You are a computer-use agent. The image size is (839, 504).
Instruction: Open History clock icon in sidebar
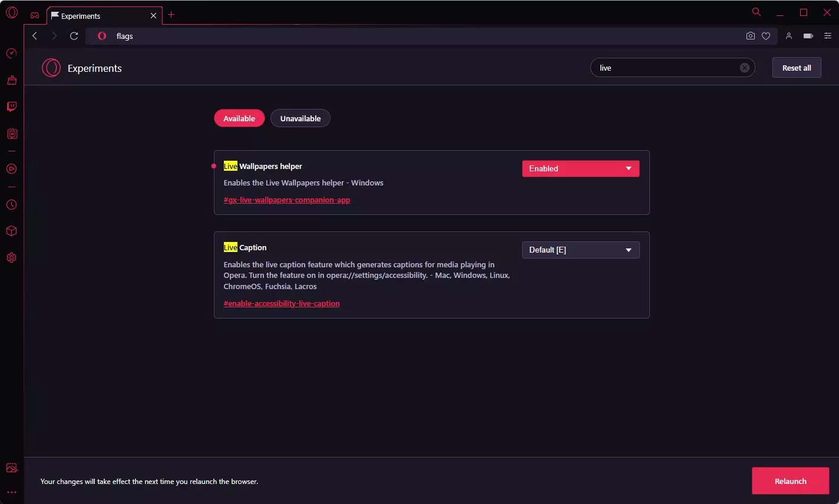tap(11, 205)
